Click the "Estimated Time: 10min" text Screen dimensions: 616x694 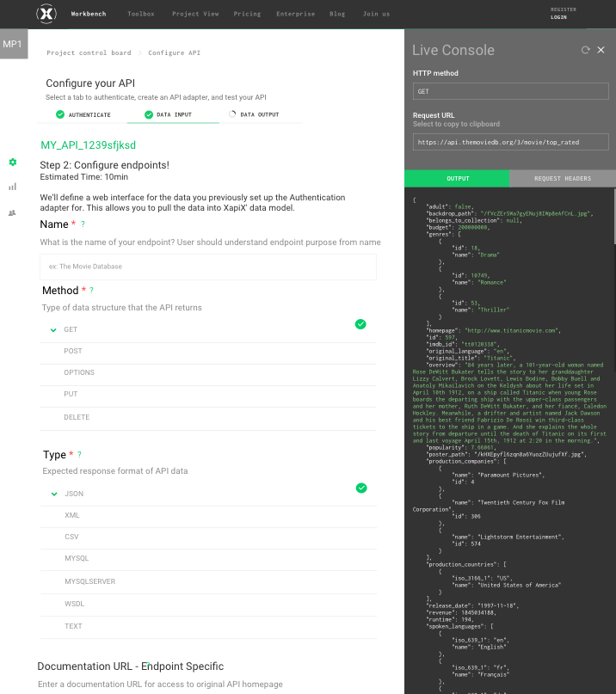pyautogui.click(x=84, y=177)
